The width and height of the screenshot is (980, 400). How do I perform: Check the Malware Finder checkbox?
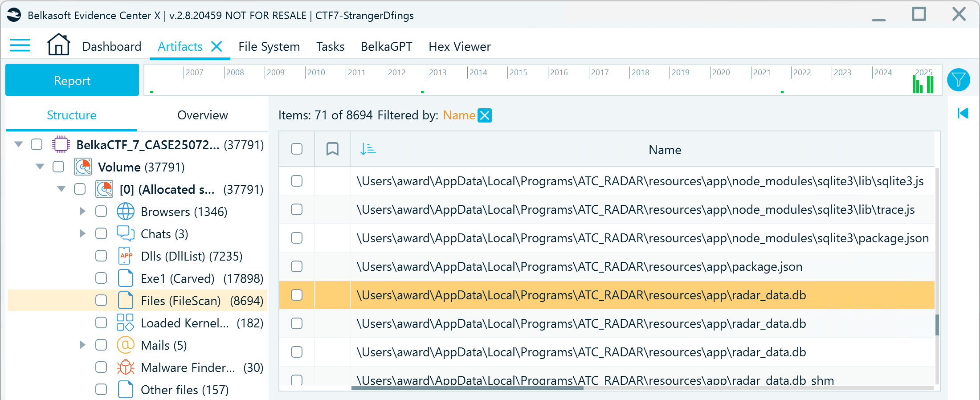point(101,367)
